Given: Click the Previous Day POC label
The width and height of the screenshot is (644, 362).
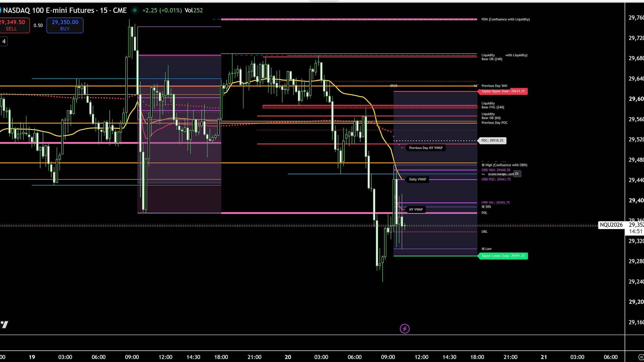Looking at the screenshot, I should pos(494,123).
